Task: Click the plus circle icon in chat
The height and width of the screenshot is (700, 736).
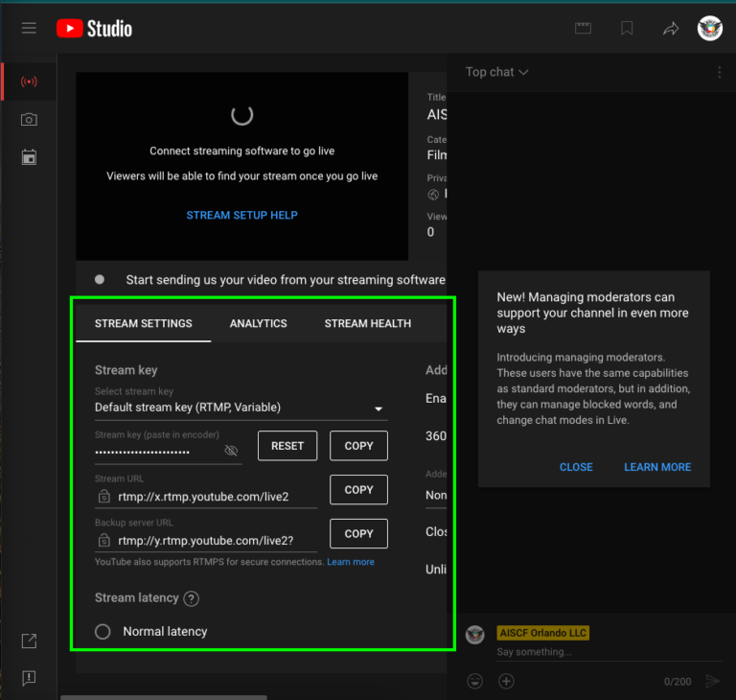Action: pyautogui.click(x=506, y=681)
